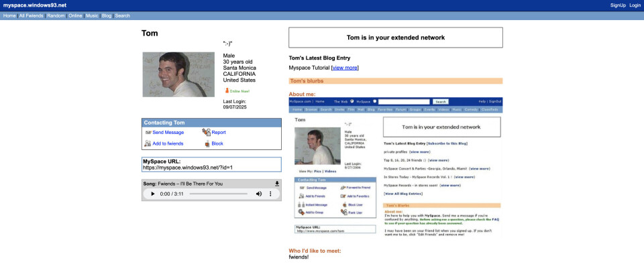The image size is (644, 264).
Task: Seek along the audio progress bar
Action: (219, 194)
